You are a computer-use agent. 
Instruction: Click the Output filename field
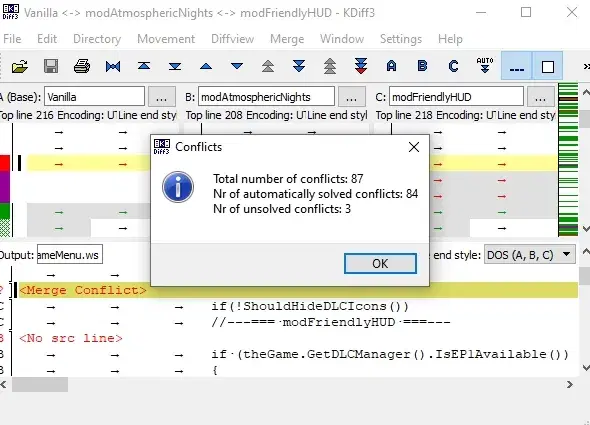coord(70,255)
